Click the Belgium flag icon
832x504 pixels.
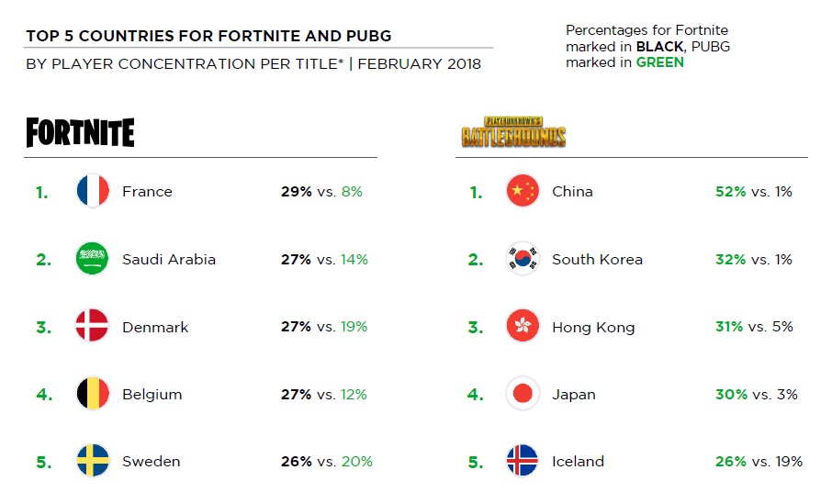pyautogui.click(x=93, y=394)
